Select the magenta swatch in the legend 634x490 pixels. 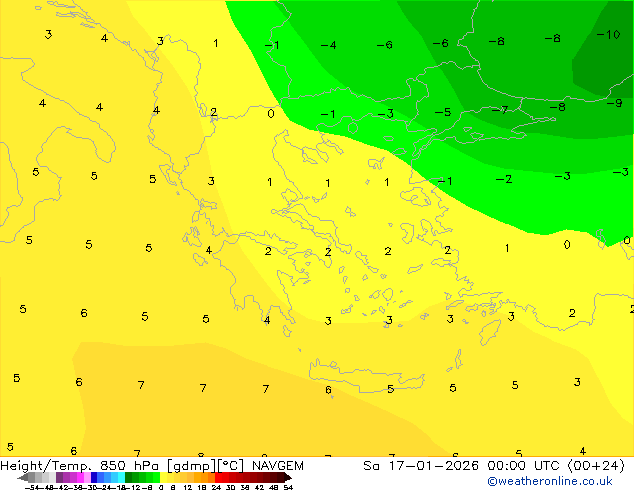click(x=80, y=477)
